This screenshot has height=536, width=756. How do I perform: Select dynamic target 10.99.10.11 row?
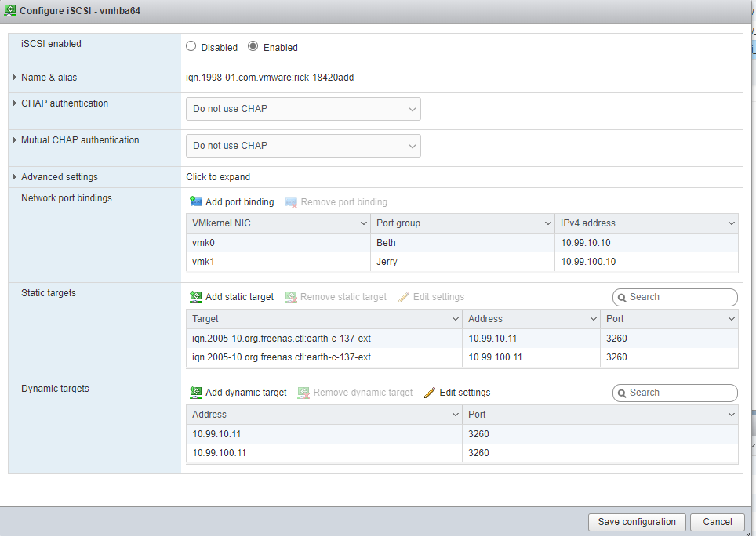coord(463,434)
